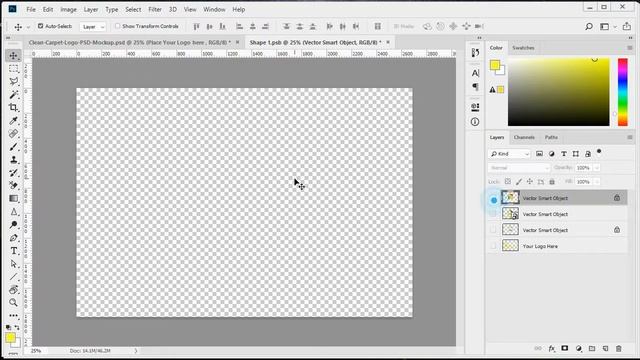Open the collapsed Paragraph panel icon
This screenshot has width=640, height=360.
point(475,87)
